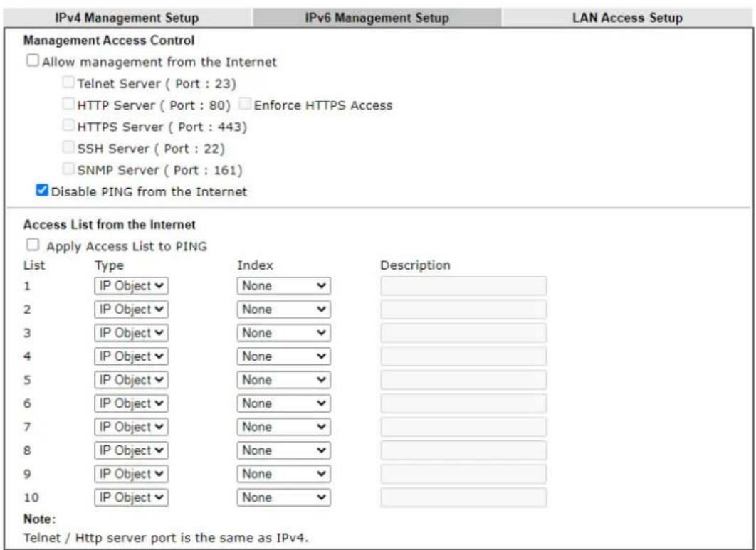Screen dimensions: 756x550
Task: Open Index dropdown for list 9
Action: point(283,475)
